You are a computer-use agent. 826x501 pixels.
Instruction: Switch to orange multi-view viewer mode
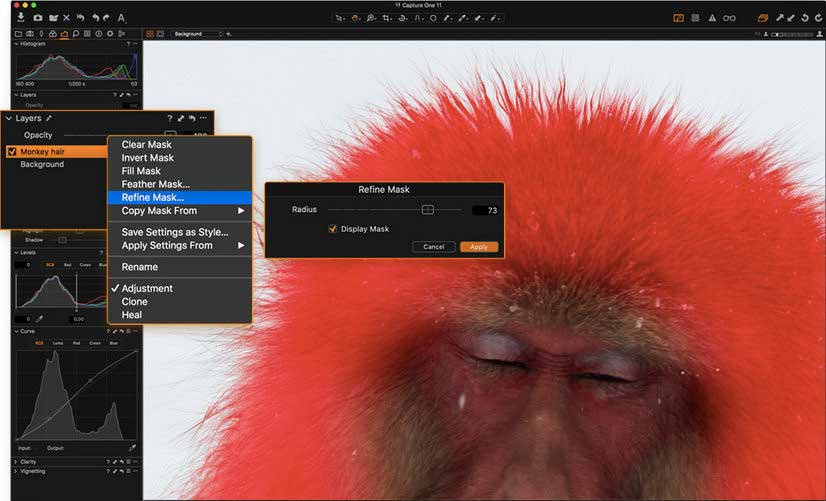point(150,34)
